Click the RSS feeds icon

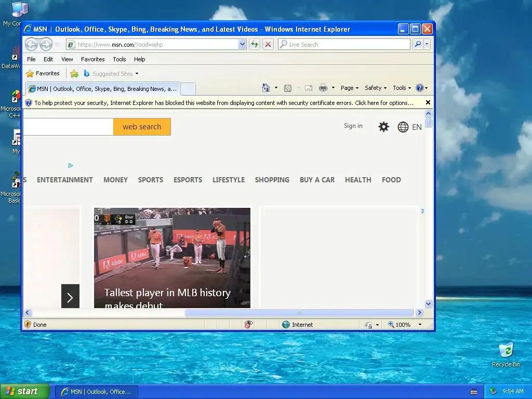(288, 88)
